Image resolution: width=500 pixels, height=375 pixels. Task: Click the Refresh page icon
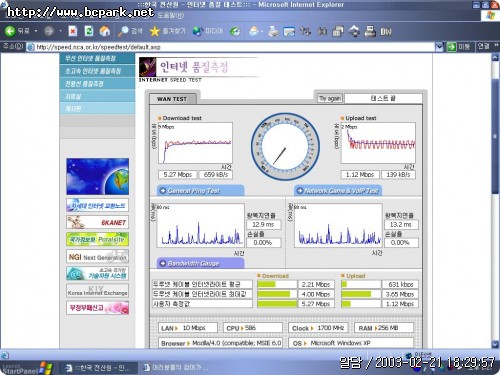coord(89,31)
